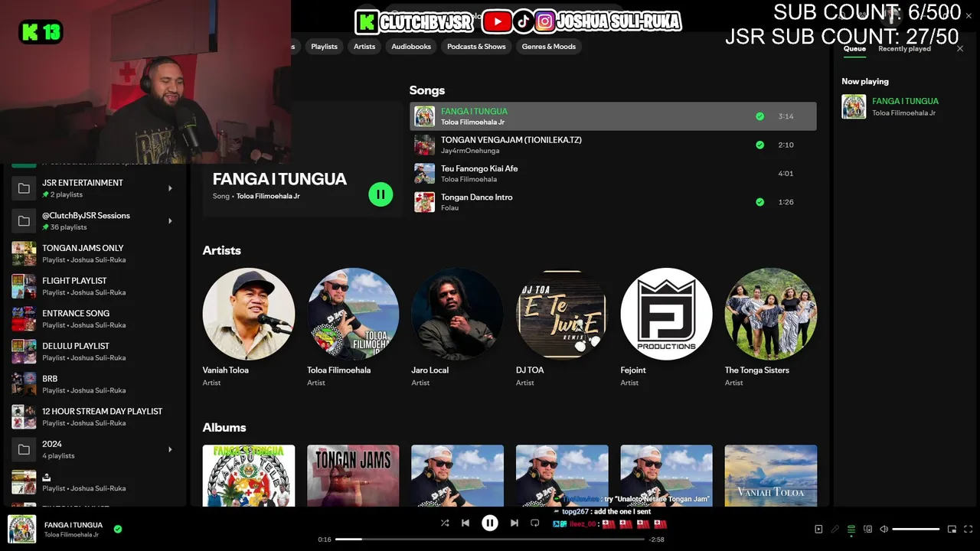Play Tongan Dance Intro song row

click(612, 202)
